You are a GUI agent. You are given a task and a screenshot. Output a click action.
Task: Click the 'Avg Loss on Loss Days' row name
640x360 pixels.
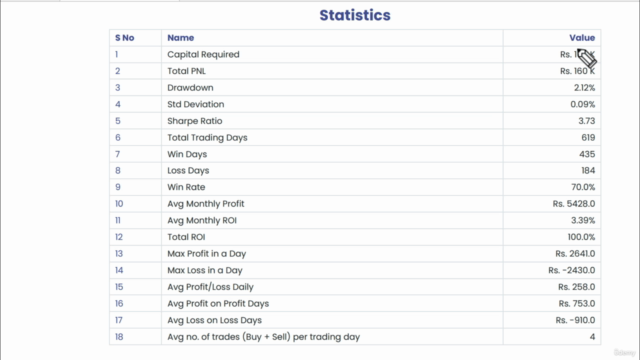tap(214, 320)
